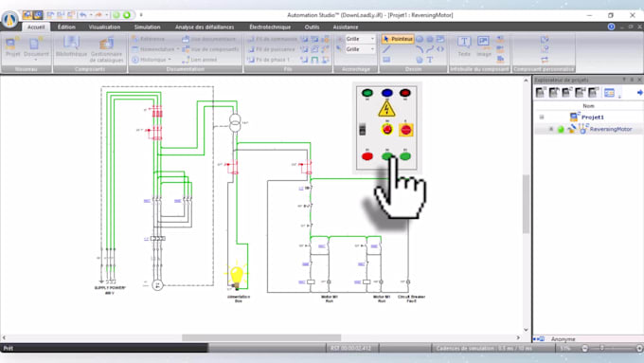
Task: Open the customize quick access toolbar arrow
Action: [141, 15]
